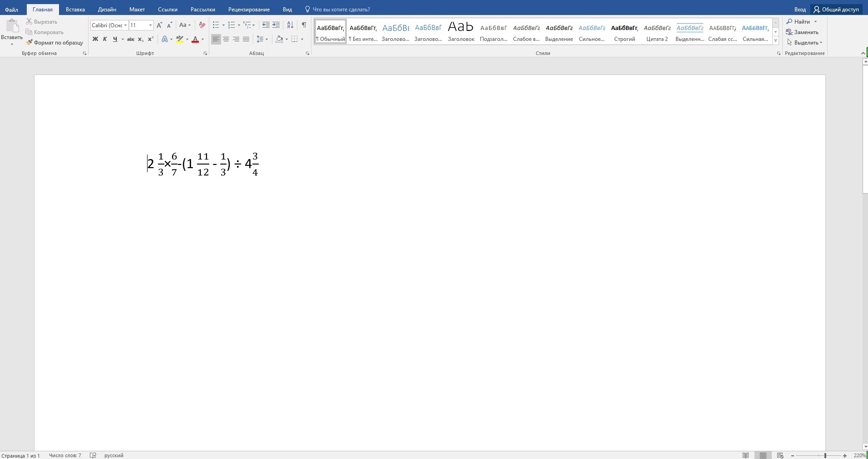Click the zoom slider handle
Screen dimensions: 868x459
(825, 455)
